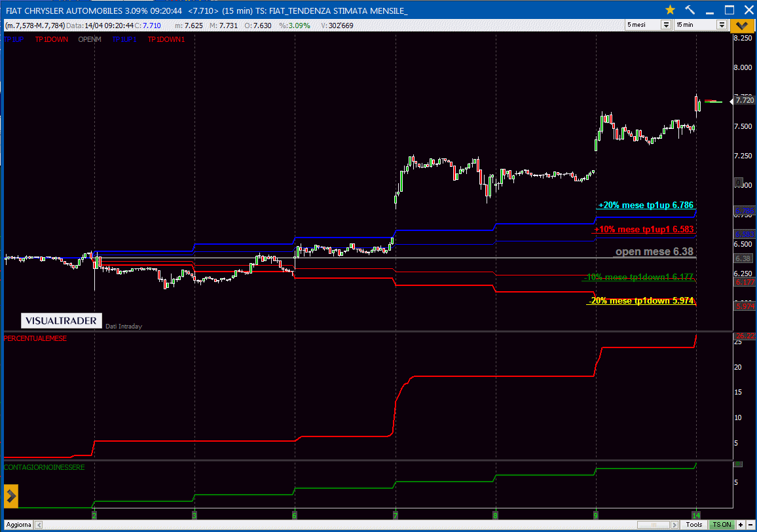Select the TP1DOWN indicator legend label
The width and height of the screenshot is (757, 532).
tap(52, 39)
